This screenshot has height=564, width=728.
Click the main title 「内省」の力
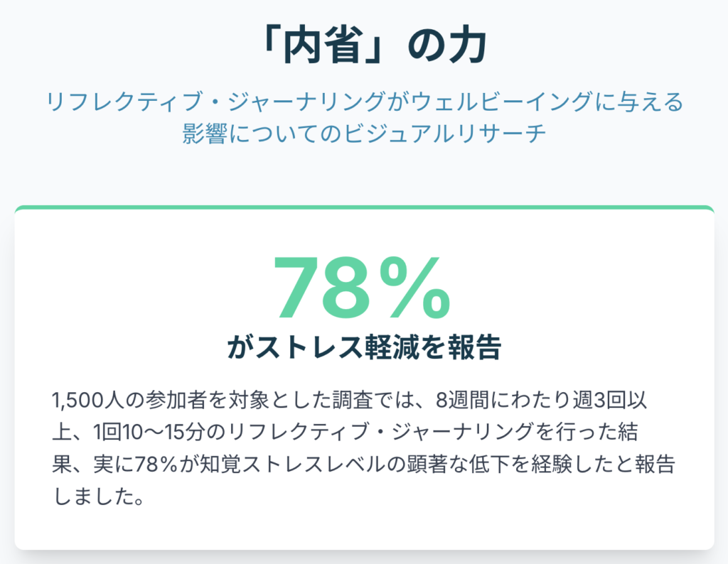(x=364, y=47)
